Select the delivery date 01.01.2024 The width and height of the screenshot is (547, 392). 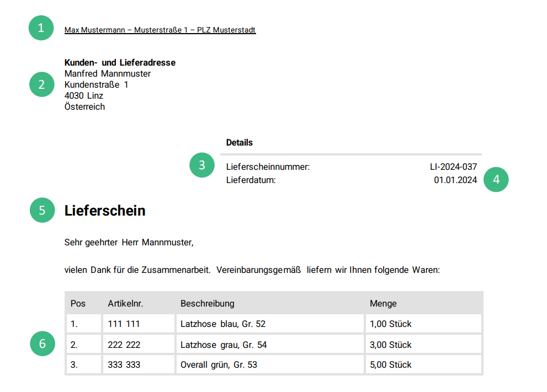pos(455,179)
